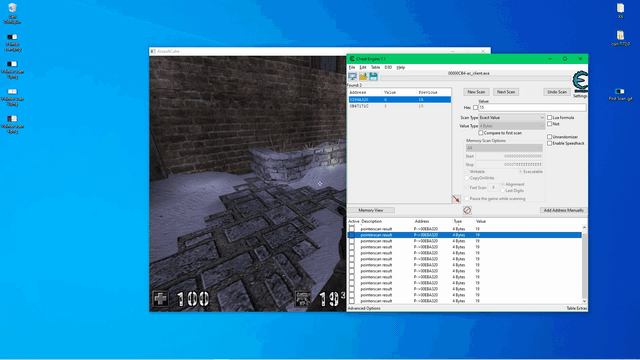Click the Active column header
The width and height of the screenshot is (640, 360).
tap(353, 221)
